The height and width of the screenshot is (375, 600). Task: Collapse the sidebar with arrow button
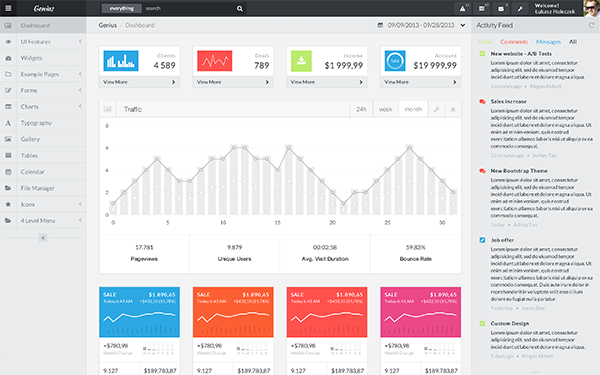click(x=43, y=238)
